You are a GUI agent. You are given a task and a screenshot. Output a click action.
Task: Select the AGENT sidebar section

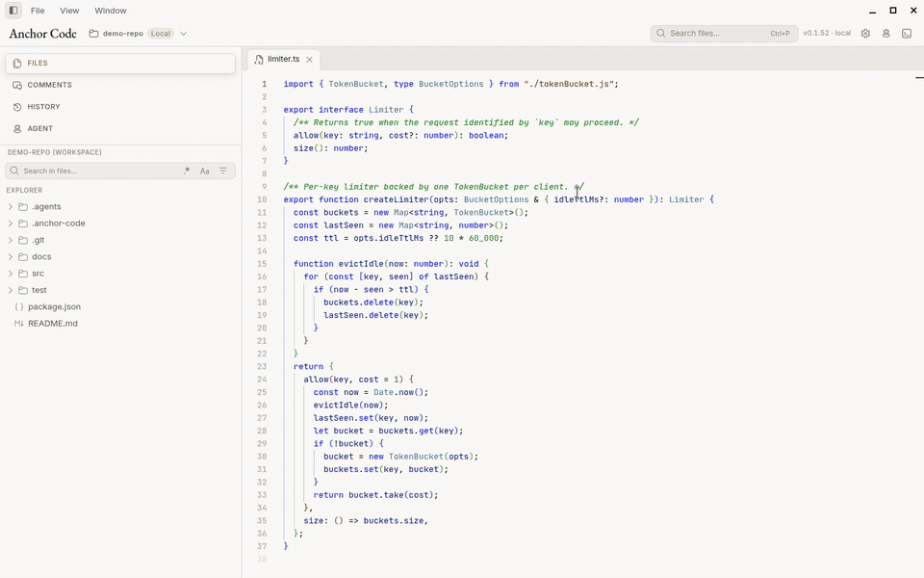120,128
